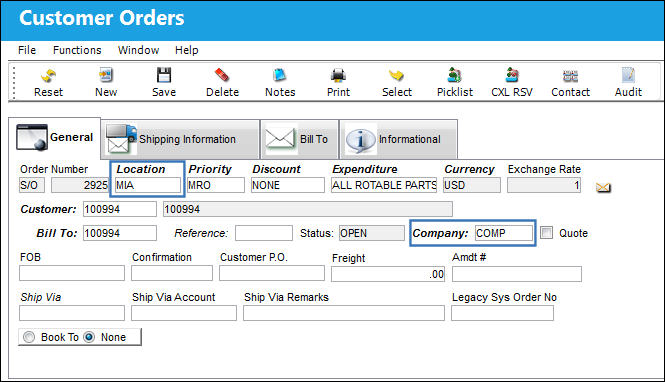Click the Priority label
665x382 pixels.
(210, 170)
